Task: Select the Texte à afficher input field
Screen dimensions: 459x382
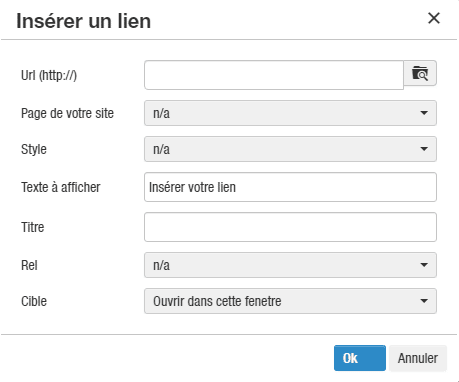Action: tap(290, 187)
